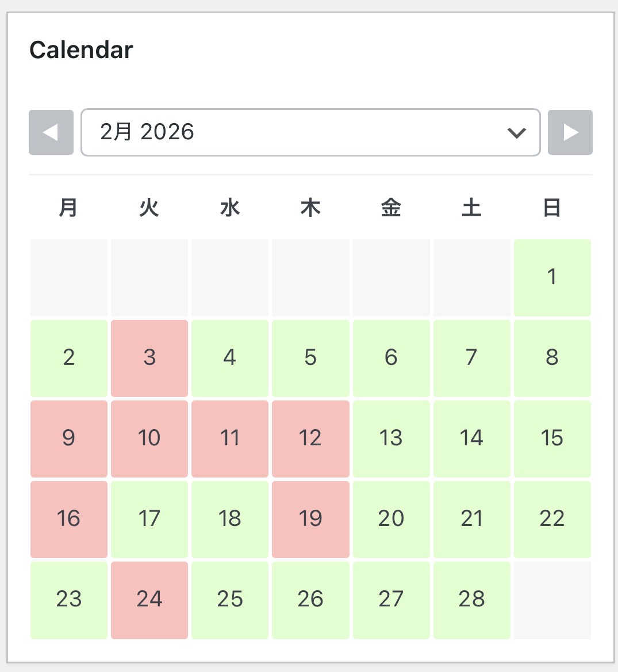Click date 10 in the calendar
This screenshot has height=672, width=618.
pyautogui.click(x=149, y=438)
